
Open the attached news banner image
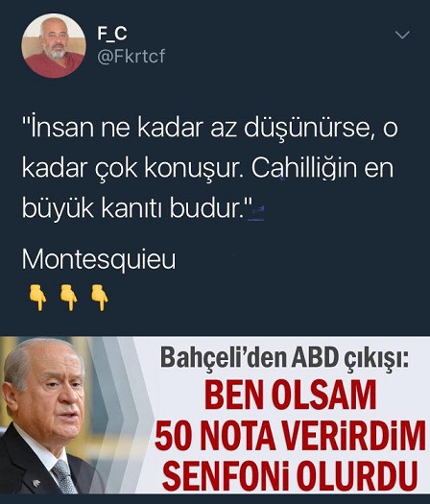(215, 415)
